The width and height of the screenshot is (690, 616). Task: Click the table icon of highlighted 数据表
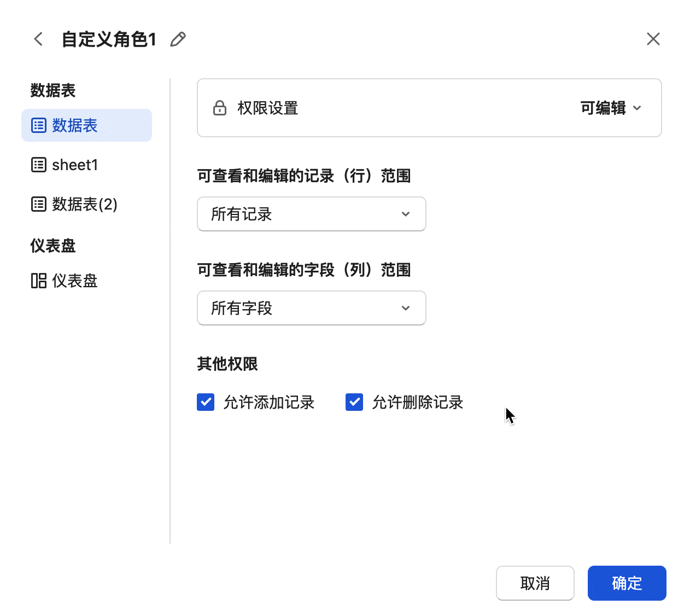(x=39, y=125)
